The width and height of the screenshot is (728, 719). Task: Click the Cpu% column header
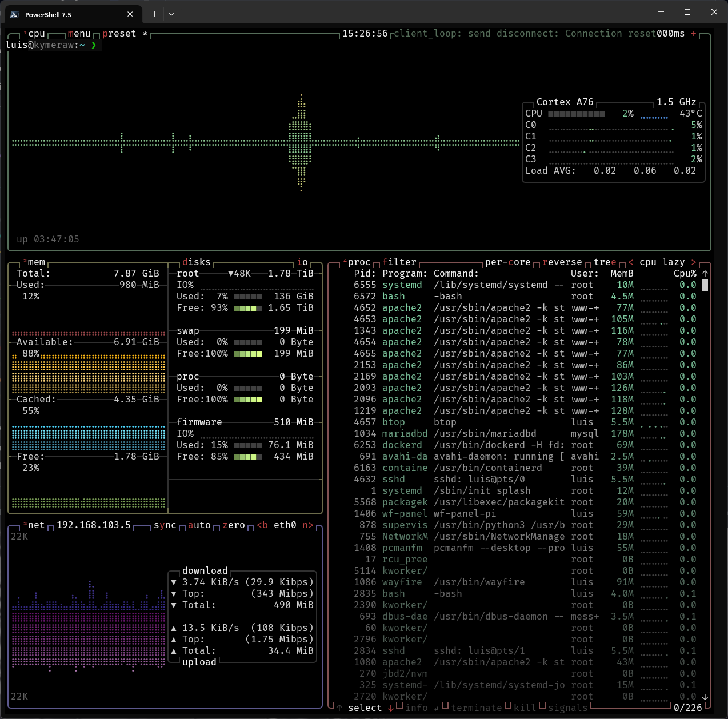[685, 274]
